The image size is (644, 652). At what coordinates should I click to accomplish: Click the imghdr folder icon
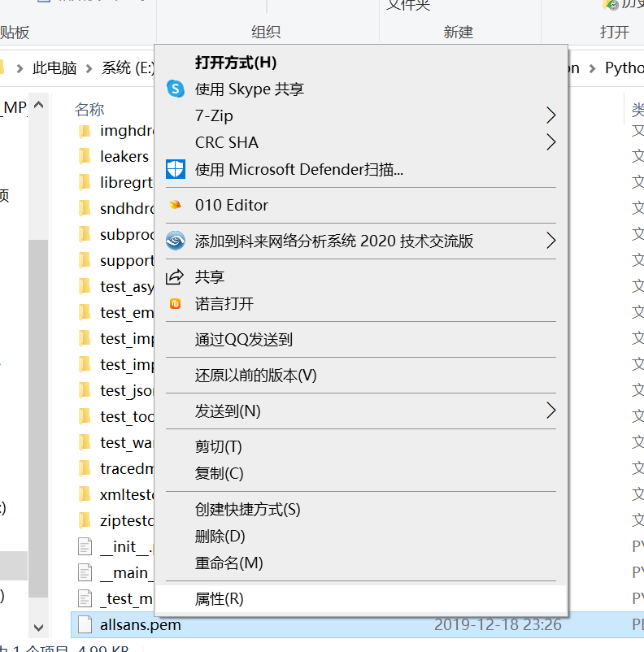(85, 131)
